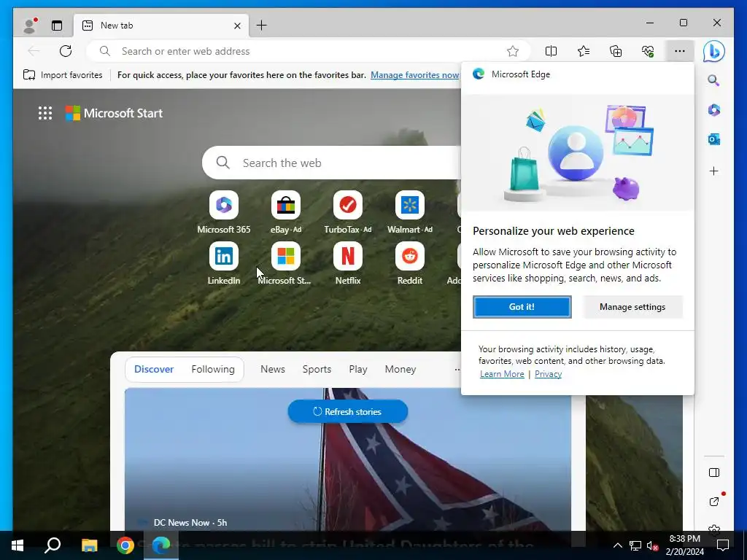Open Browser essentials heart icon

click(648, 51)
